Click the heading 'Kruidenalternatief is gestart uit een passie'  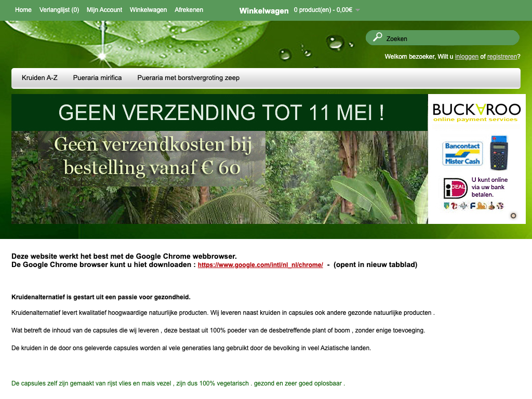pos(101,297)
